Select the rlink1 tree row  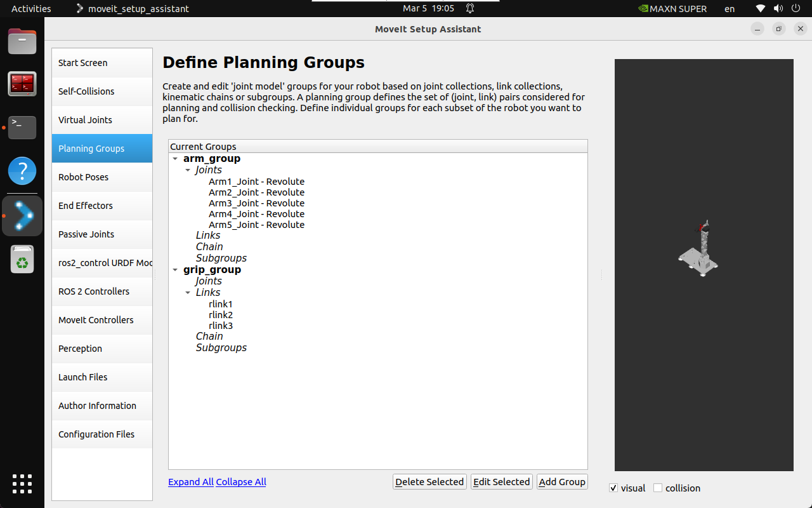tap(221, 304)
